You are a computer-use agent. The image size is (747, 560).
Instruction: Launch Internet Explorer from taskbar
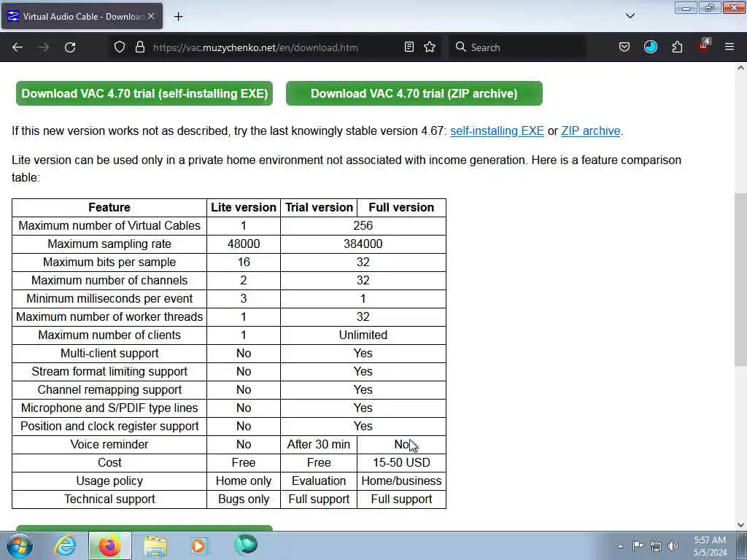tap(65, 545)
